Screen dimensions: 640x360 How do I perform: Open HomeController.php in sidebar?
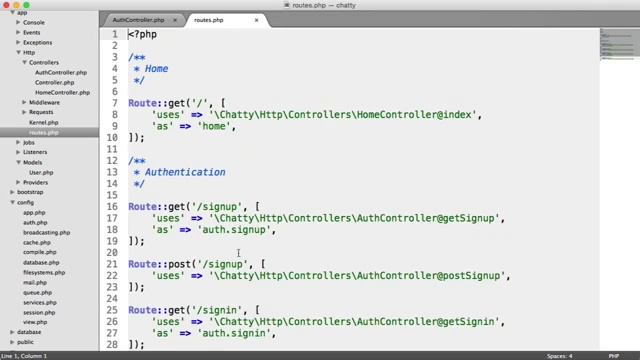point(62,93)
